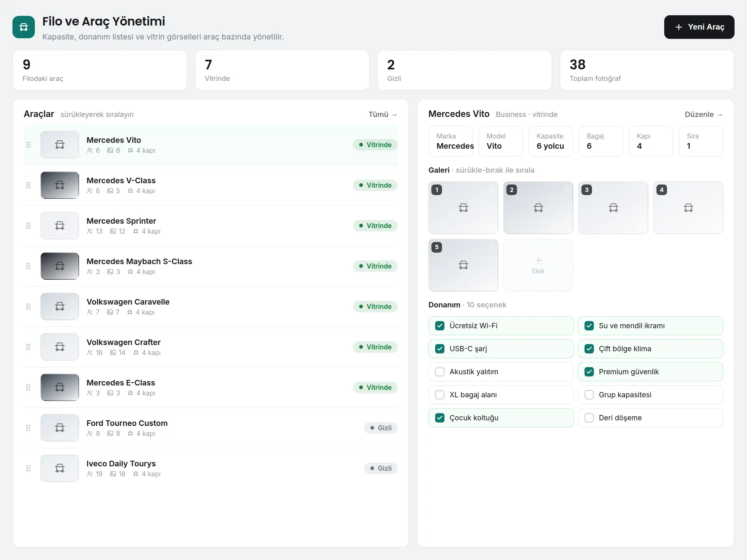Click the Gizli summary card showing 2
This screenshot has height=560, width=747.
(x=464, y=70)
